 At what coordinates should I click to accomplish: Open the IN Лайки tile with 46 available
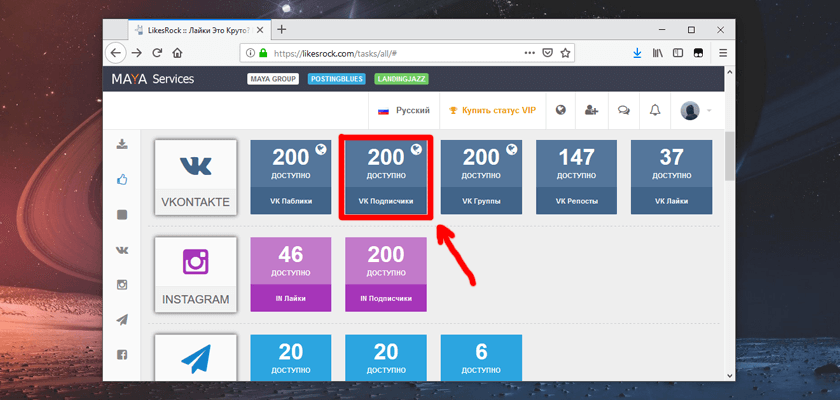click(x=291, y=274)
